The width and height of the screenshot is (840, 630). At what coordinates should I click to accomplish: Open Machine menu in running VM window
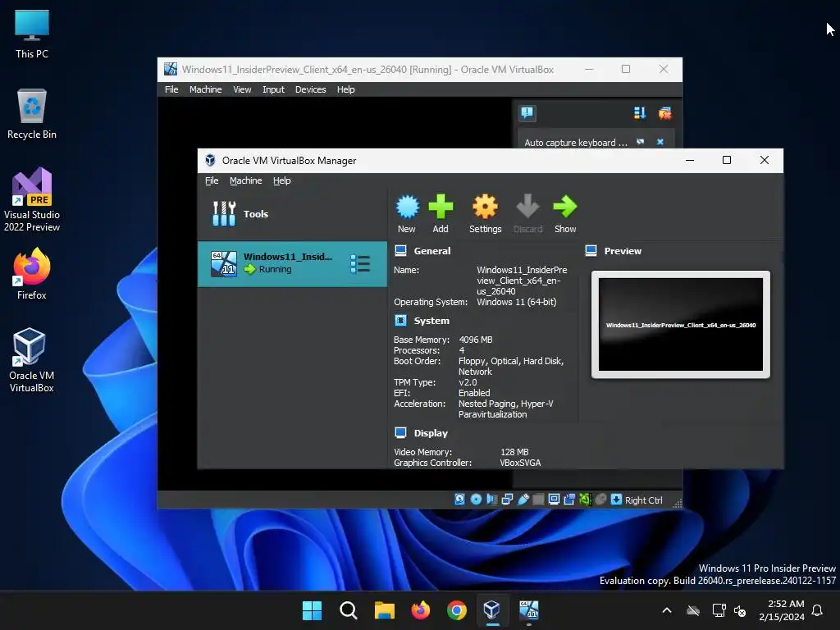tap(205, 89)
